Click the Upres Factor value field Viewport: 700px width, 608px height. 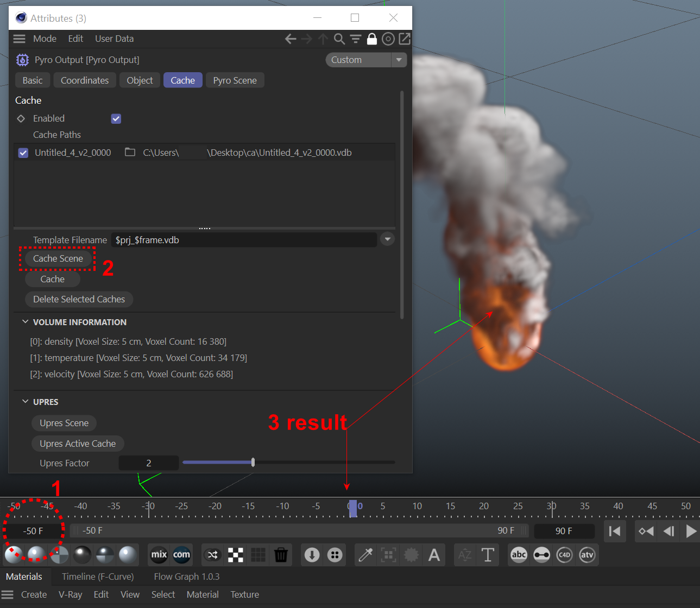point(149,463)
